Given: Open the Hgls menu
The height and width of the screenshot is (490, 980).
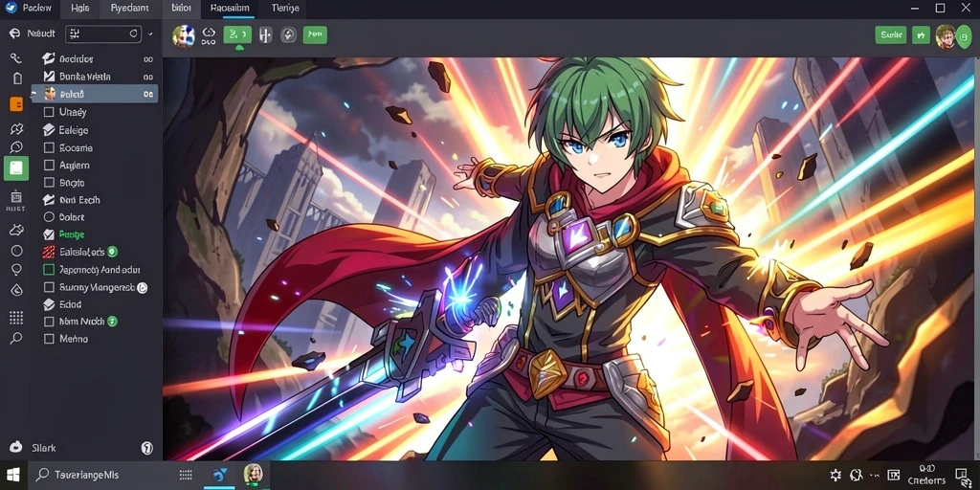Looking at the screenshot, I should coord(80,8).
